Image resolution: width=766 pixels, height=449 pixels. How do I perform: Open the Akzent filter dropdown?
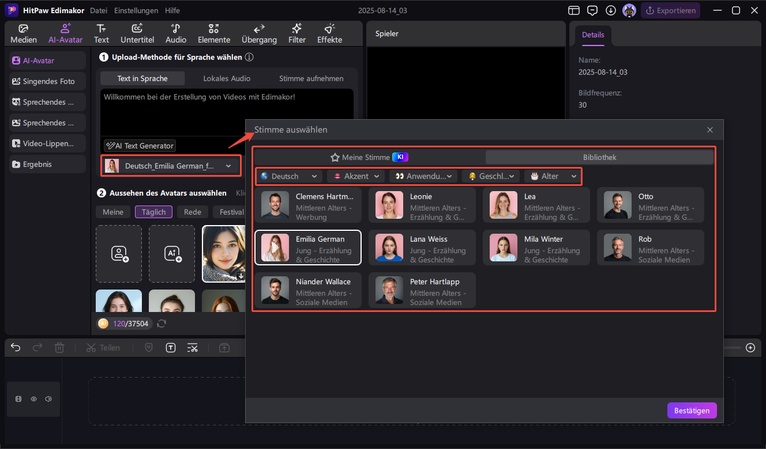[x=356, y=176]
